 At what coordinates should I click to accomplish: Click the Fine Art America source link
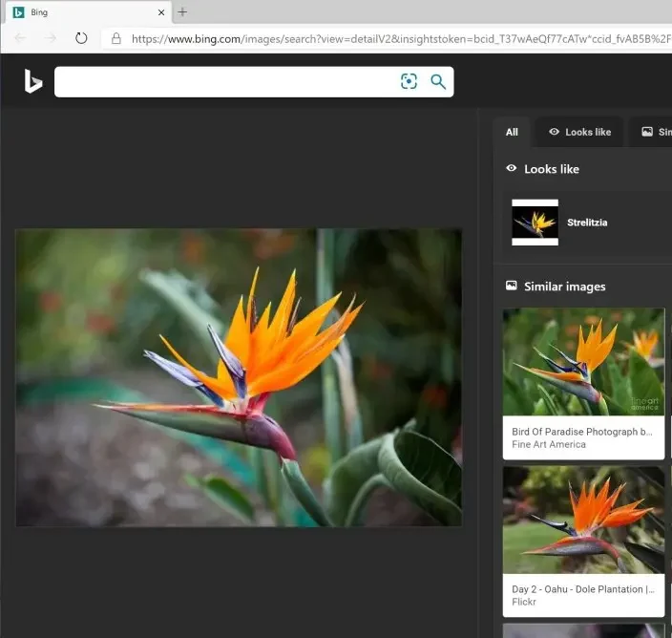[x=549, y=445]
